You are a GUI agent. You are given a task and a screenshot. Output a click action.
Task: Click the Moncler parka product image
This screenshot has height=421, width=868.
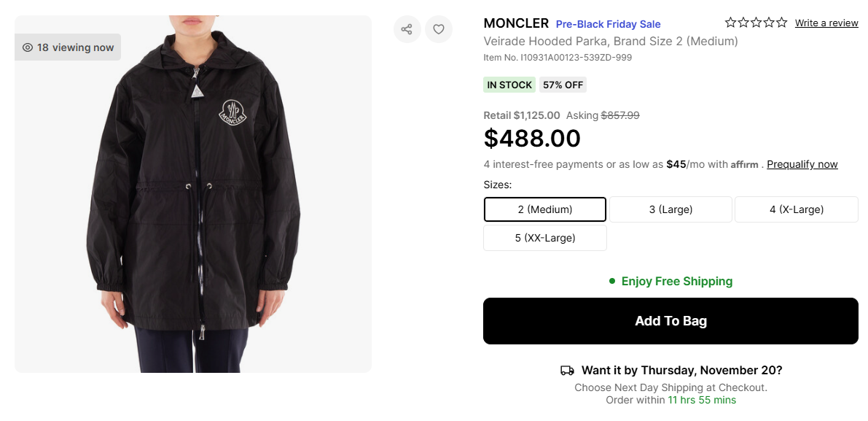tap(193, 194)
